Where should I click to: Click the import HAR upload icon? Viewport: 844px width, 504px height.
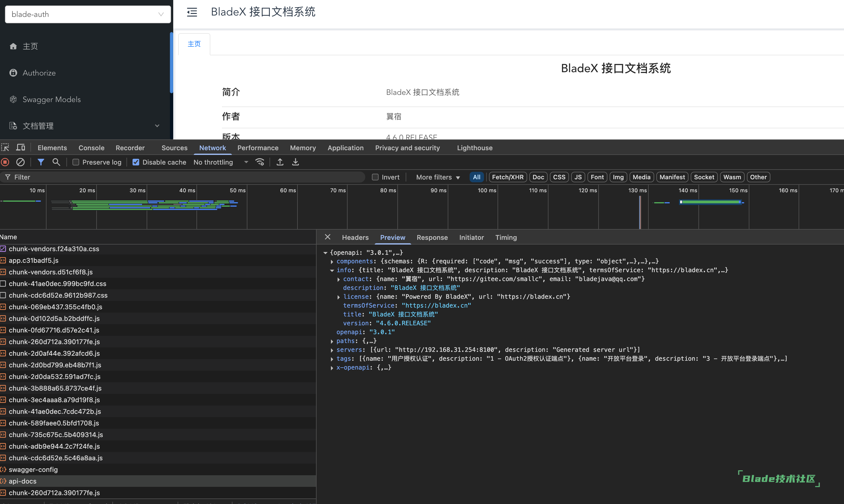(280, 162)
